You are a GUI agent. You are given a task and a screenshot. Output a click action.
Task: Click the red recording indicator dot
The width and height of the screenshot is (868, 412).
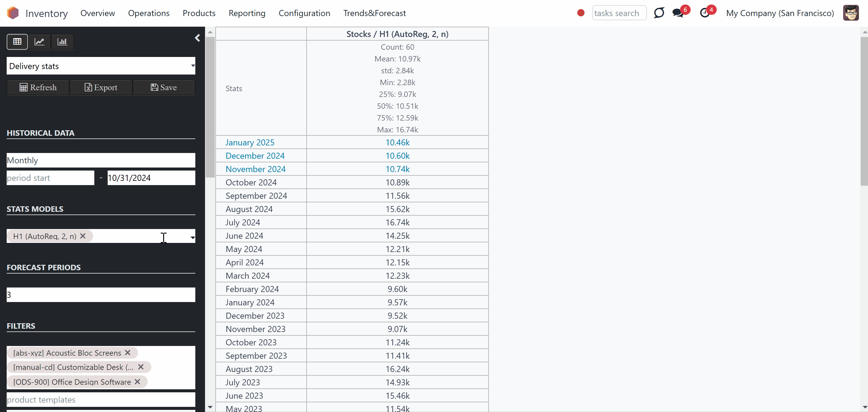580,13
